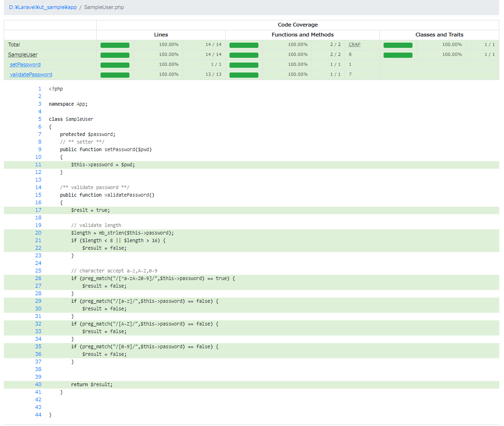Open the validatePassword method link
Viewport: 504px width, 426px height.
pyautogui.click(x=31, y=74)
